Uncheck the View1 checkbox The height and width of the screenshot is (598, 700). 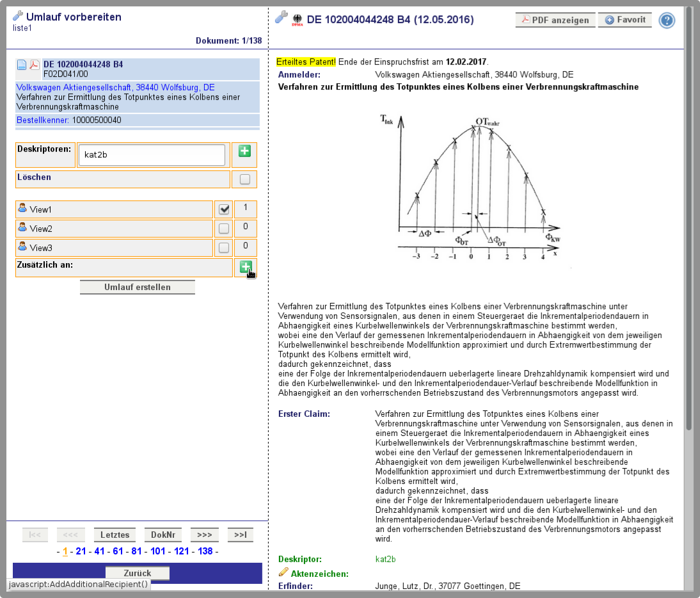tap(224, 209)
